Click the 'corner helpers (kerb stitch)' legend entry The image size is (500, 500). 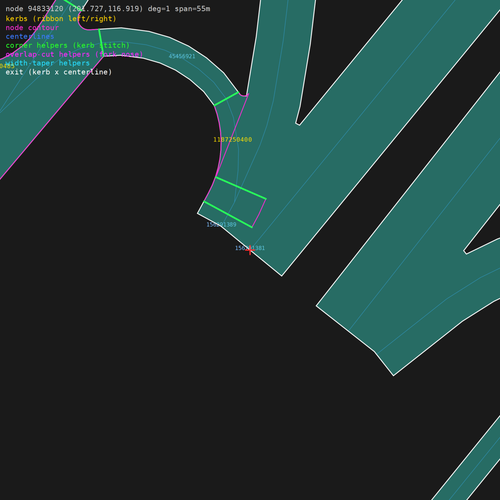pyautogui.click(x=68, y=45)
